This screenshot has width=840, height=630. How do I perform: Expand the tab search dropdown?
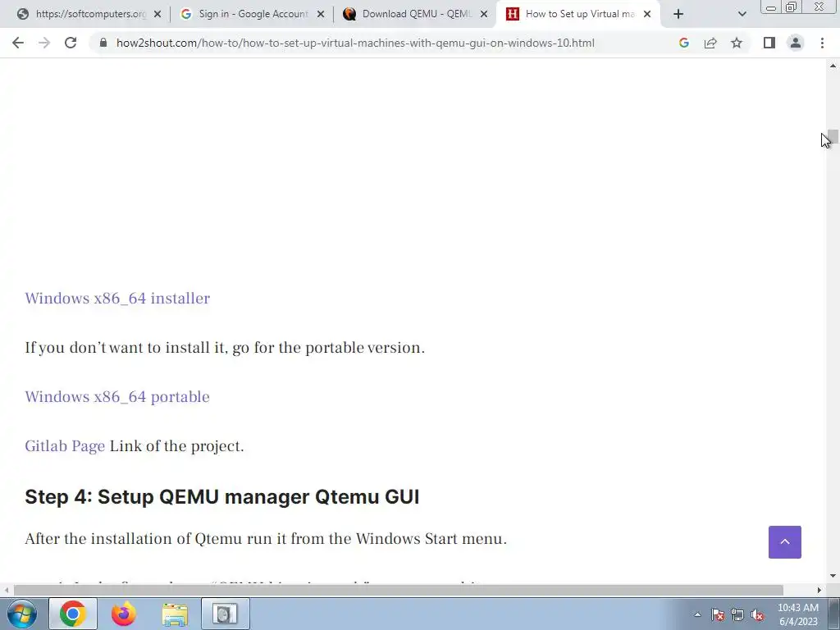[742, 14]
